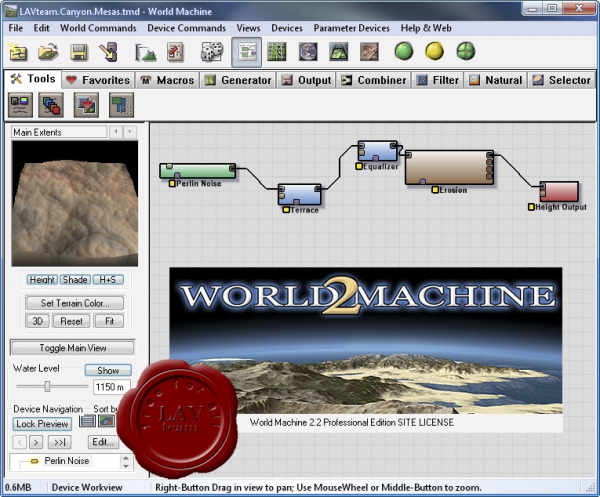
Task: Open the World Commands menu
Action: click(x=98, y=28)
